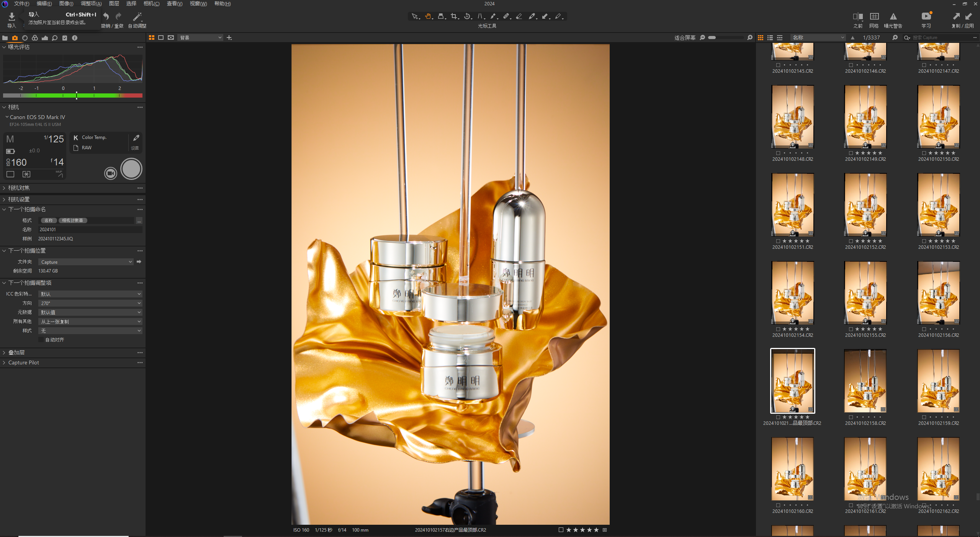This screenshot has width=980, height=537.
Task: Select the Keystone tool
Action: [x=480, y=16]
